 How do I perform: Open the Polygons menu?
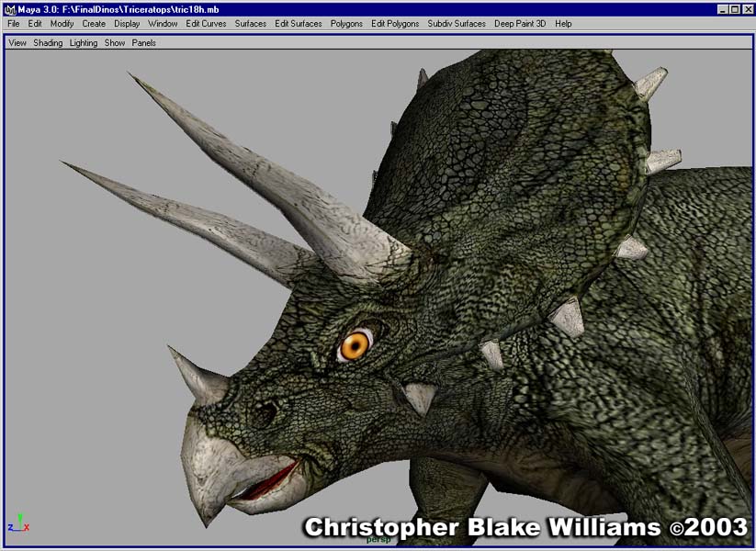coord(346,24)
